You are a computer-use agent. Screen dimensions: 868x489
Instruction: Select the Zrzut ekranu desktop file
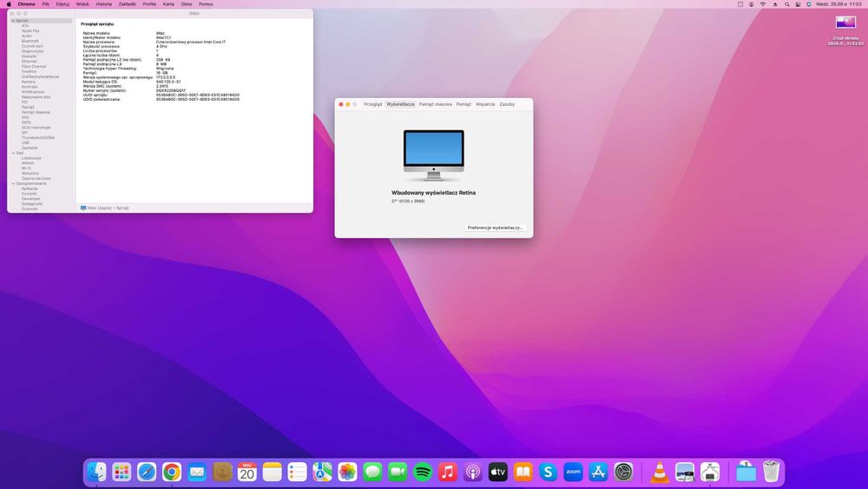tap(845, 29)
